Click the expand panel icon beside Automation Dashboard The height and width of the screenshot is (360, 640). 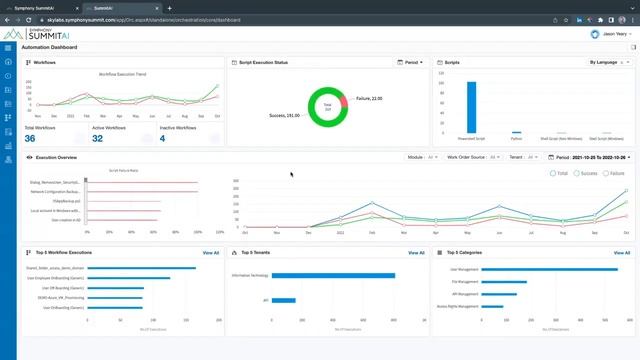click(633, 47)
